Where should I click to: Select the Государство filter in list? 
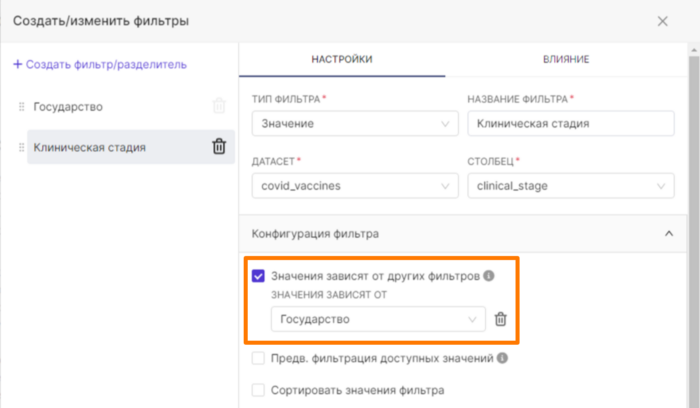point(68,107)
